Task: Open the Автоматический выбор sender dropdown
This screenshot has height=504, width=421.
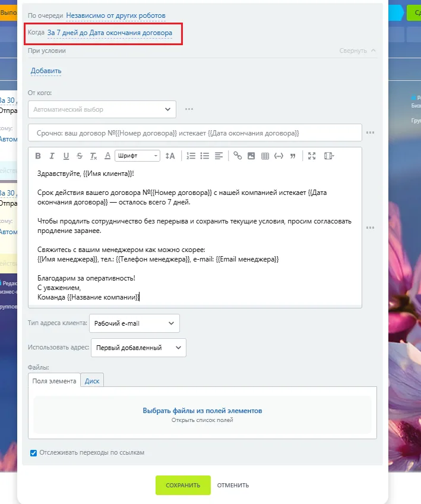Action: (x=102, y=109)
